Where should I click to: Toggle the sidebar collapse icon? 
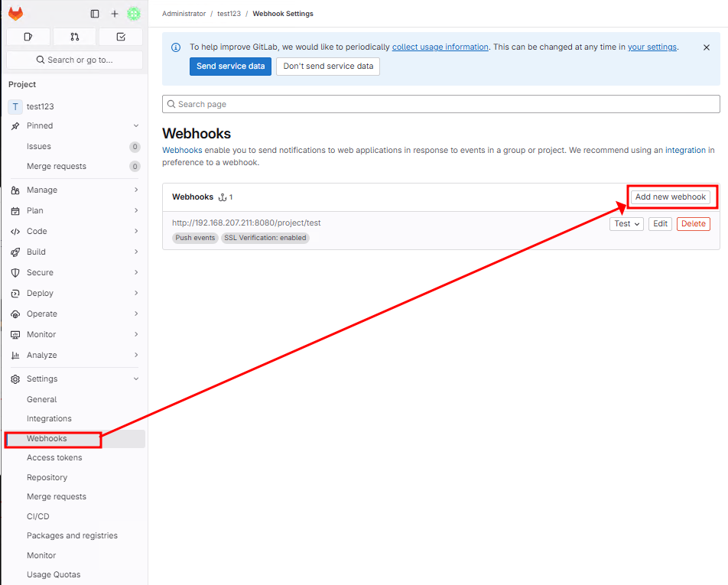[x=95, y=14]
